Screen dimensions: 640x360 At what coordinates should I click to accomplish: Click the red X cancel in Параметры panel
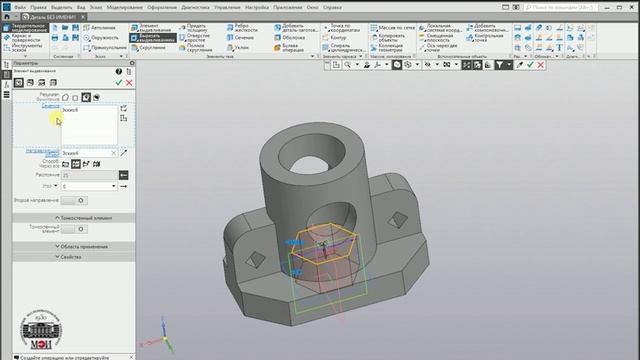pos(129,83)
